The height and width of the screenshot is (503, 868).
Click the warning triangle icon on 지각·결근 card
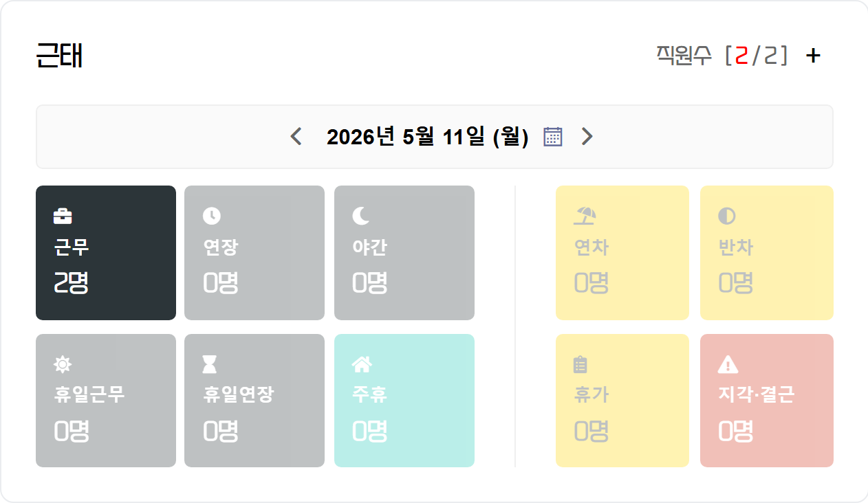(x=728, y=364)
